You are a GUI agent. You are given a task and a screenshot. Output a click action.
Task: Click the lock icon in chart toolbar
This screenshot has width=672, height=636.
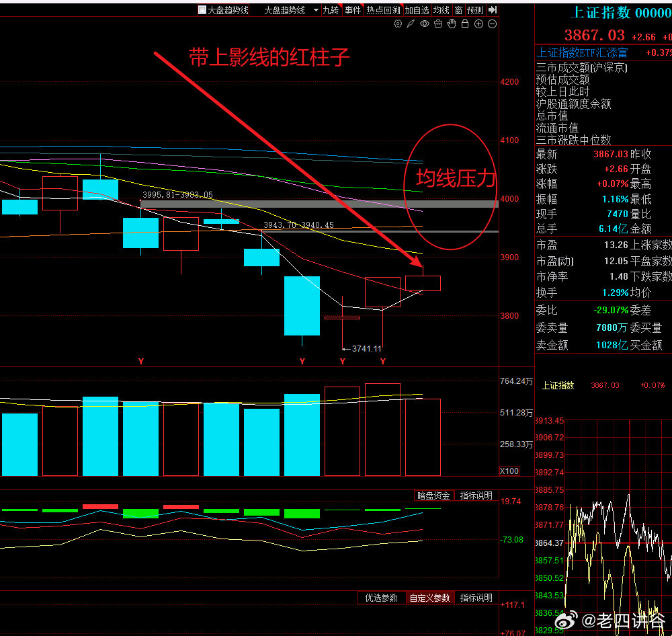(465, 24)
